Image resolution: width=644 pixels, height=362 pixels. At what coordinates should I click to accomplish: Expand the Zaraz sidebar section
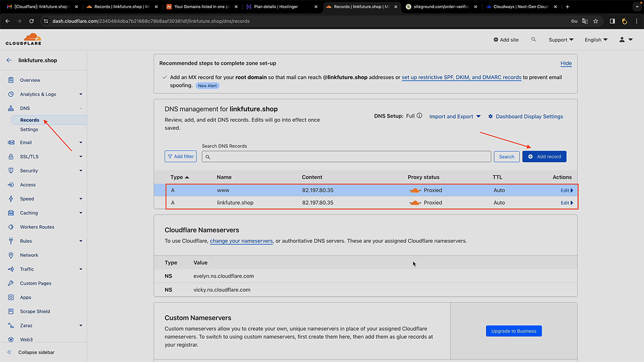(81, 326)
